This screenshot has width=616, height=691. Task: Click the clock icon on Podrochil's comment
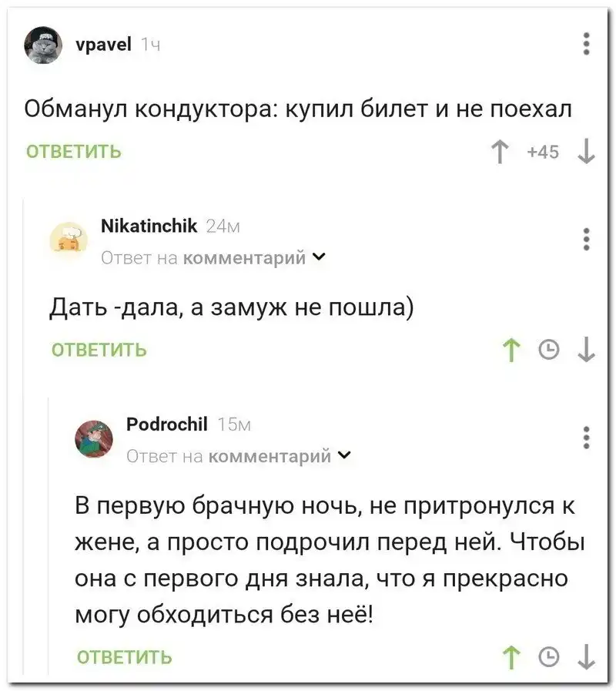pos(547,657)
